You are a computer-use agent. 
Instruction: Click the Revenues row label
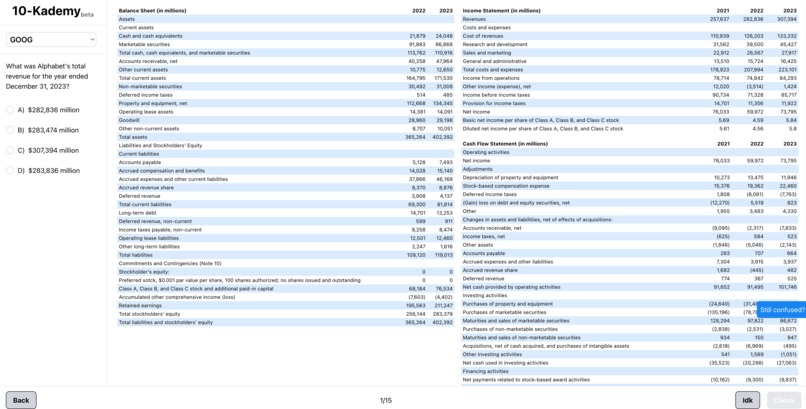coord(474,19)
